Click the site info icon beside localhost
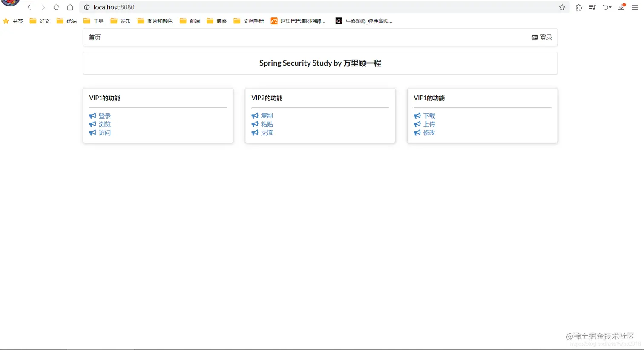Image resolution: width=644 pixels, height=350 pixels. [87, 7]
